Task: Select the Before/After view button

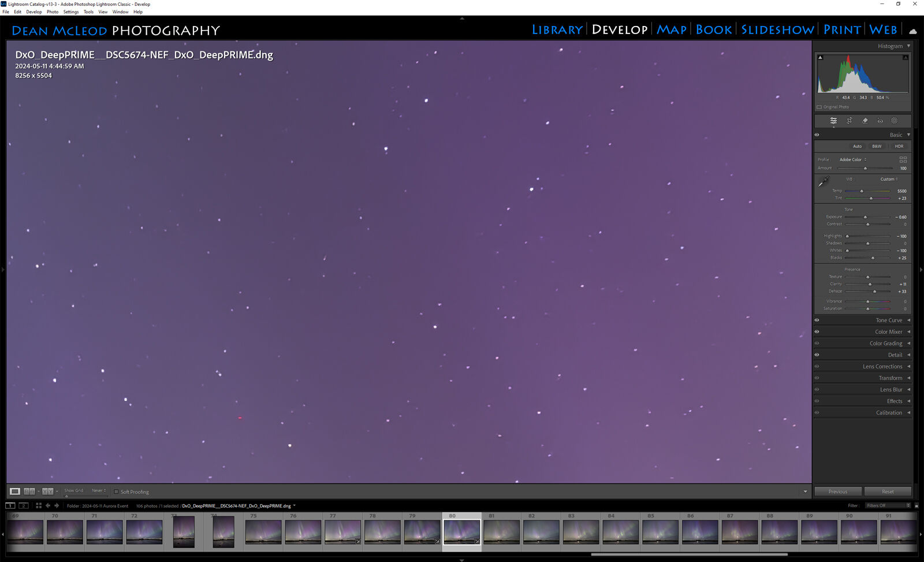Action: click(x=48, y=492)
